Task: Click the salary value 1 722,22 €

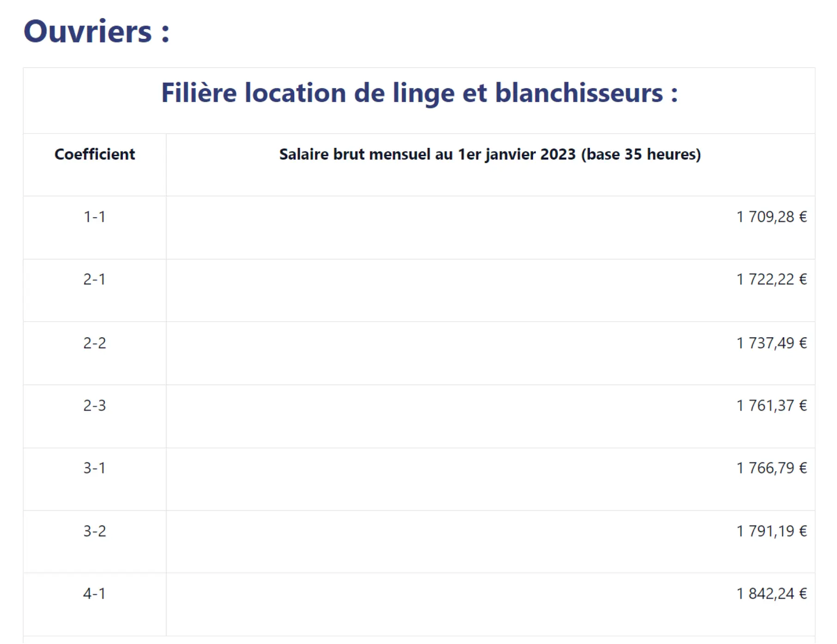Action: click(x=771, y=279)
